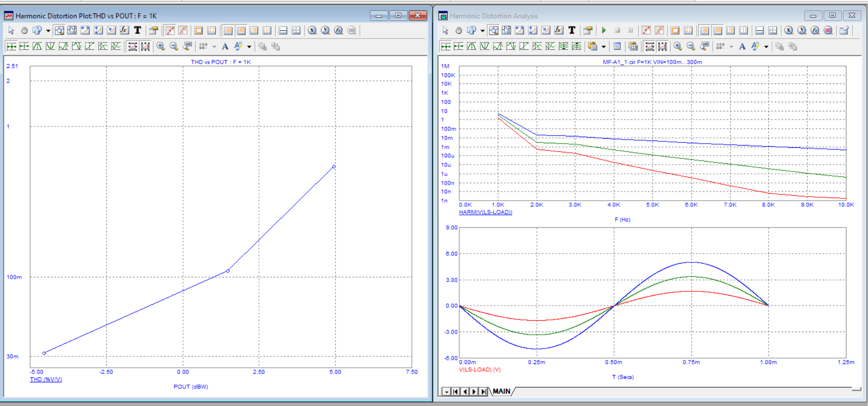The width and height of the screenshot is (868, 406).
Task: Stop the analysis run
Action: [x=617, y=31]
